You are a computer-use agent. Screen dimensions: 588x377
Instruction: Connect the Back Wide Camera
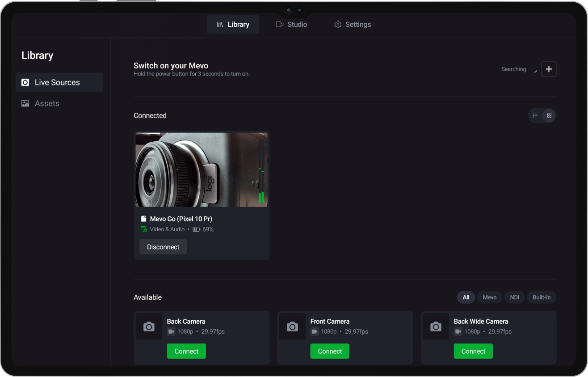point(473,351)
